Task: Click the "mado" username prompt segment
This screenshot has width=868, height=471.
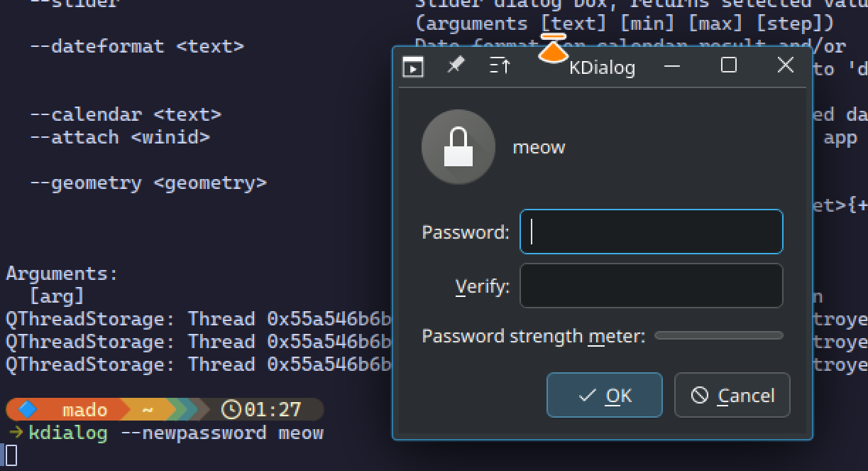Action: [84, 410]
